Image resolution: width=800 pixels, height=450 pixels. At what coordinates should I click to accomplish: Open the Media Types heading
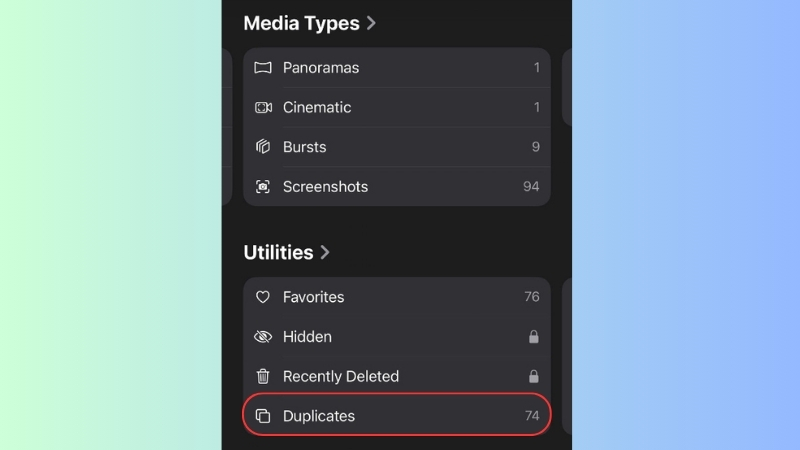[x=302, y=23]
